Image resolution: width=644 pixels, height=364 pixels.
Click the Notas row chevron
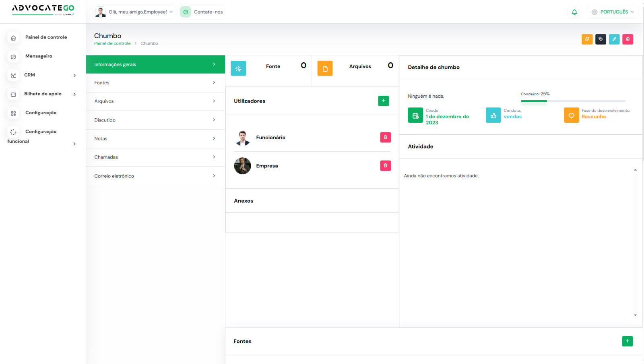click(214, 138)
